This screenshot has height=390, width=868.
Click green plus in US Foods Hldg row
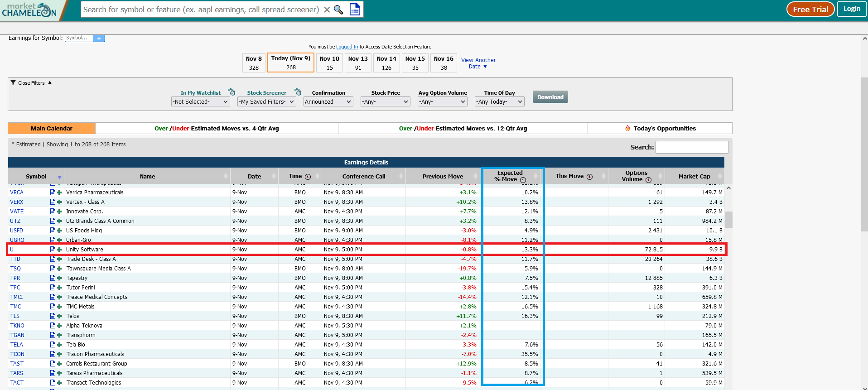59,231
